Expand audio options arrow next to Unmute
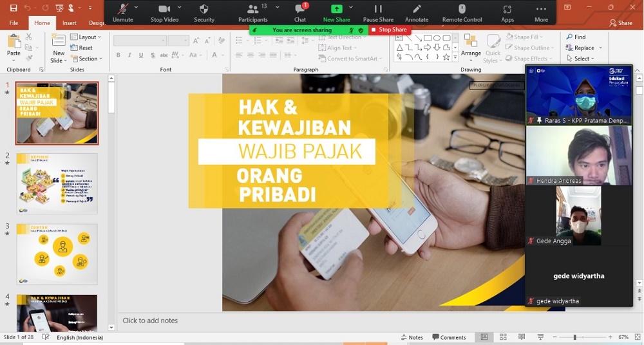This screenshot has height=345, width=644. tap(137, 7)
